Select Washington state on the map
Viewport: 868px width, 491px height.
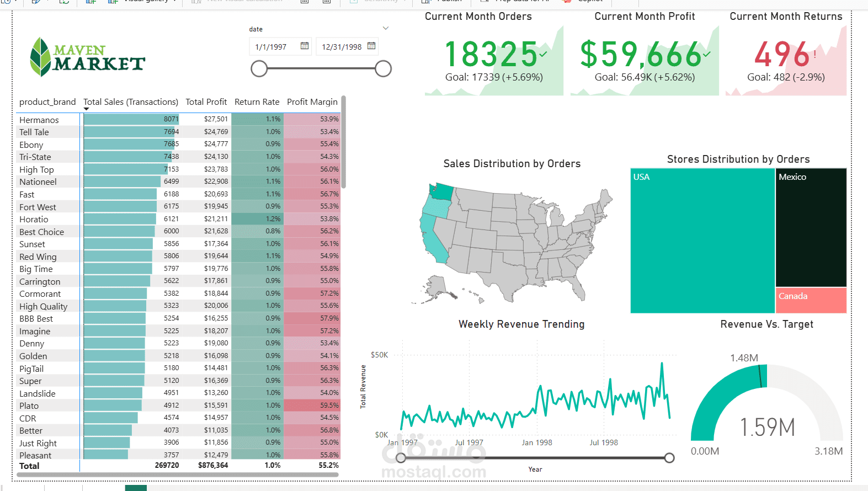443,192
